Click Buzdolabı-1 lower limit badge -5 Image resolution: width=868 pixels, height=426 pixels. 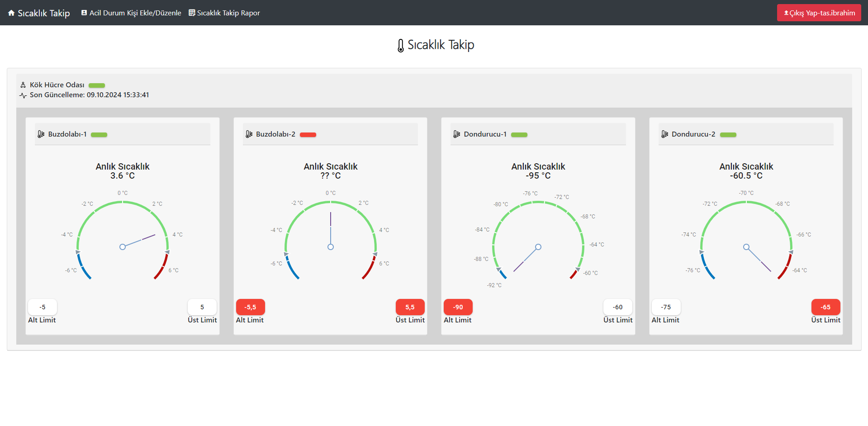click(x=43, y=307)
